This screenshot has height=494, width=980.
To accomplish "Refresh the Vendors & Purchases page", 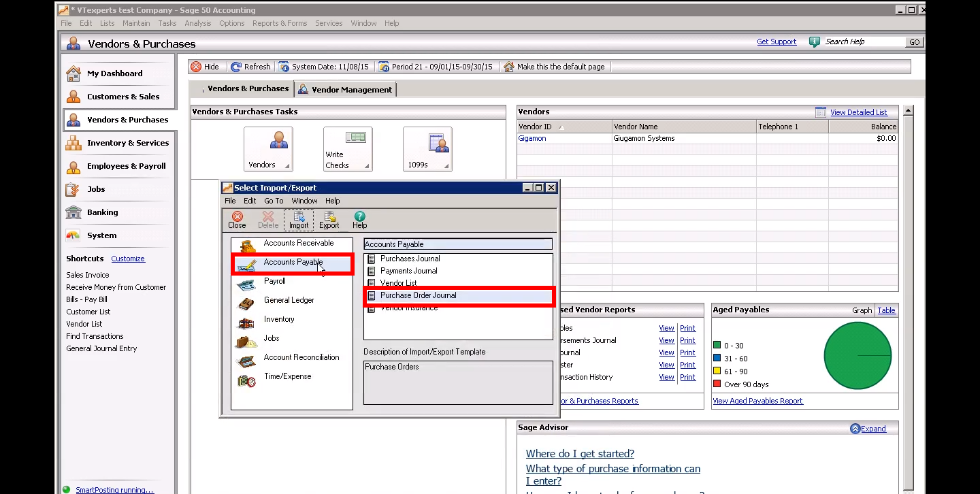I will (x=250, y=67).
